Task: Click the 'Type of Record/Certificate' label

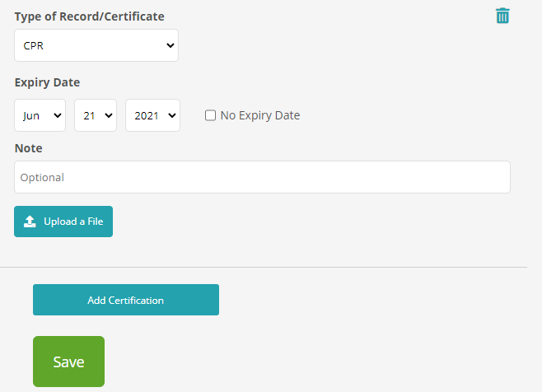Action: tap(89, 16)
